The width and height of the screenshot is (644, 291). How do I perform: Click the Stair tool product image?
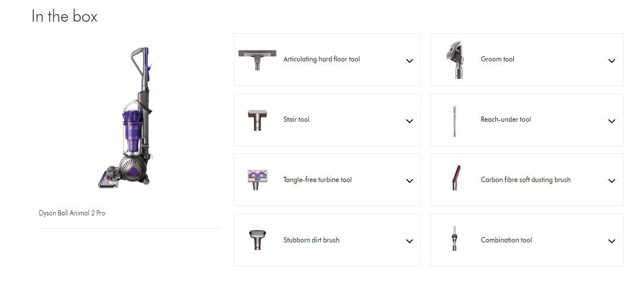click(x=257, y=120)
